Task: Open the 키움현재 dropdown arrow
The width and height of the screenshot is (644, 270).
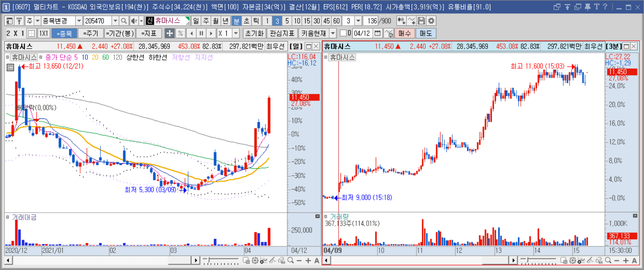Action: pyautogui.click(x=333, y=33)
